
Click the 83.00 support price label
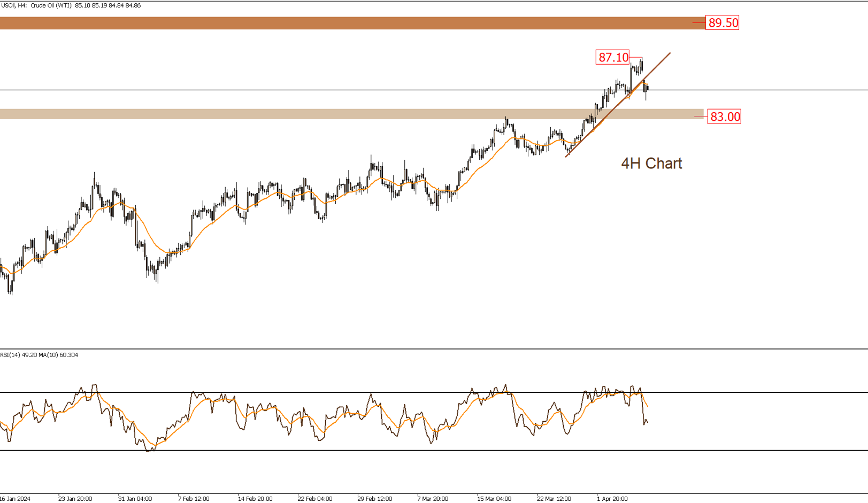coord(724,117)
